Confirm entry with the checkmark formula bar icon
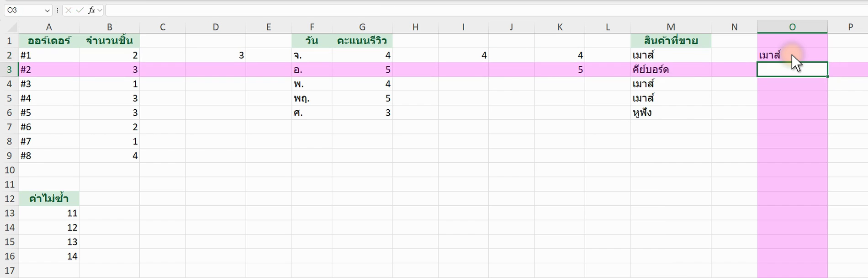Viewport: 868px width, 278px height. 80,10
